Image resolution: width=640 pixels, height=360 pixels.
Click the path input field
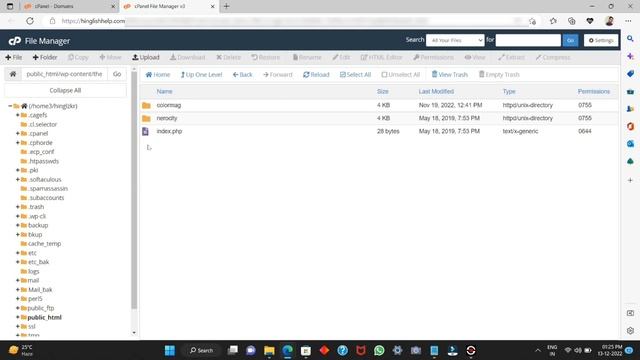click(64, 74)
